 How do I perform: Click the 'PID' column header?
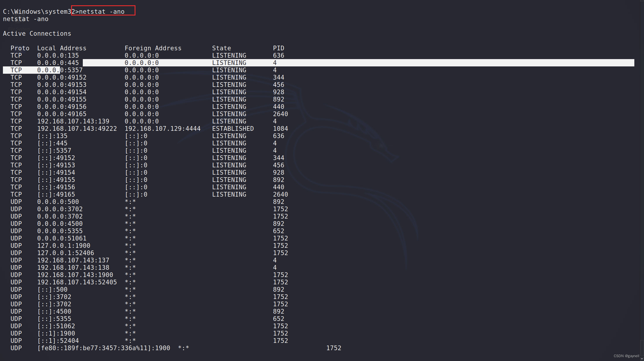pos(279,48)
